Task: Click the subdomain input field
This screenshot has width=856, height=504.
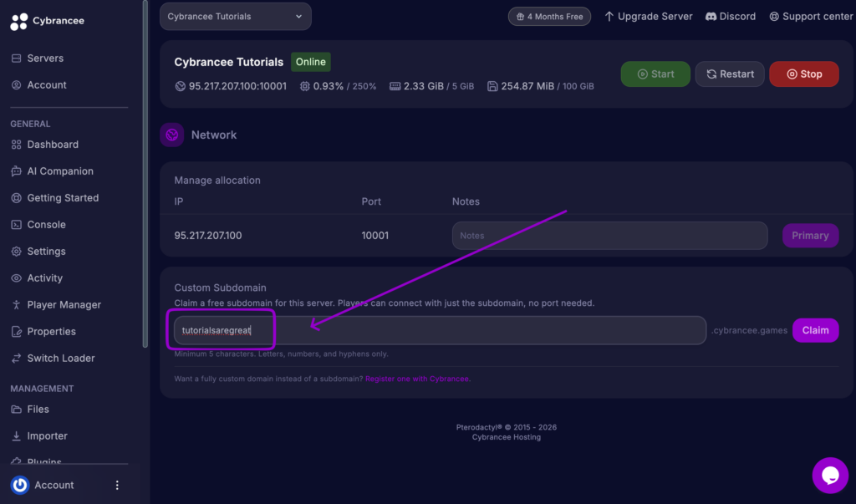Action: [x=440, y=330]
